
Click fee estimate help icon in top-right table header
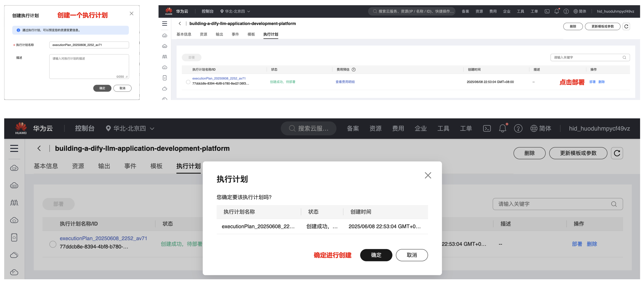(x=353, y=69)
